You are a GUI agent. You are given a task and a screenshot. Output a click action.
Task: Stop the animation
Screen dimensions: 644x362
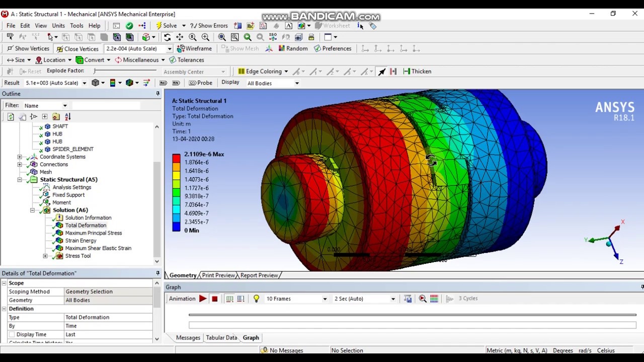pos(215,299)
